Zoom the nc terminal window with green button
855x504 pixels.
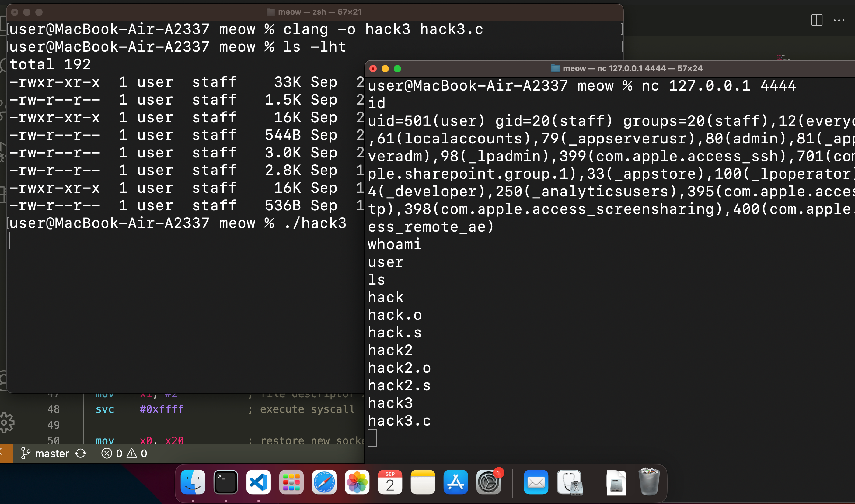pos(397,69)
